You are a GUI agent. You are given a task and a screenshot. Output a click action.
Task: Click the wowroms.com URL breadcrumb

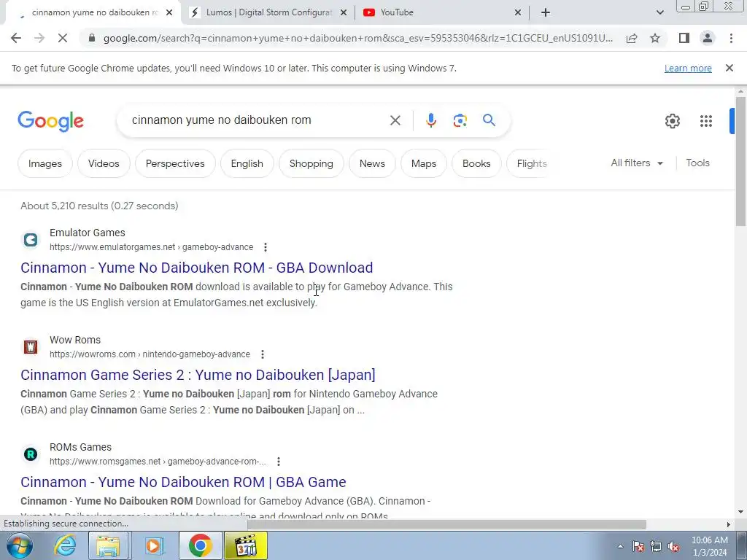[x=150, y=354]
